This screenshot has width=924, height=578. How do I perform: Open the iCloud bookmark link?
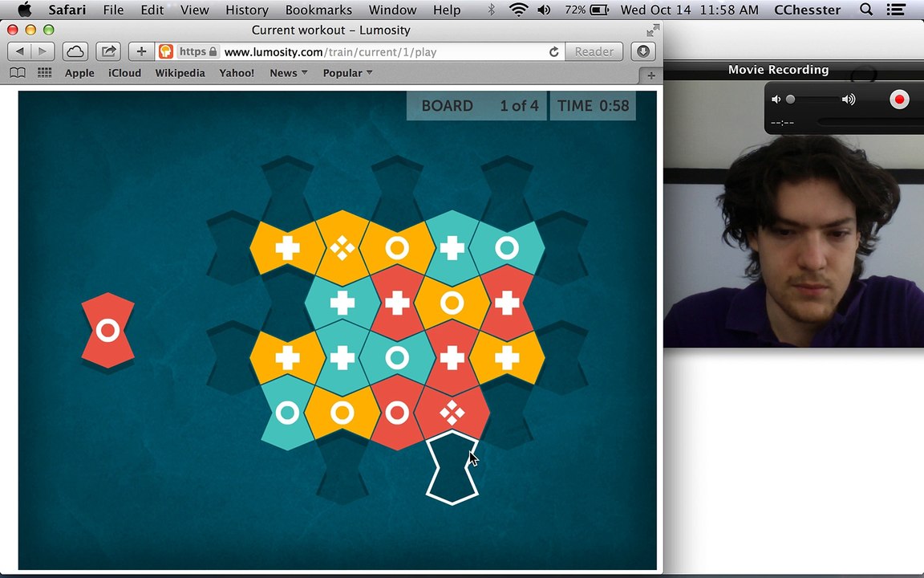point(124,72)
